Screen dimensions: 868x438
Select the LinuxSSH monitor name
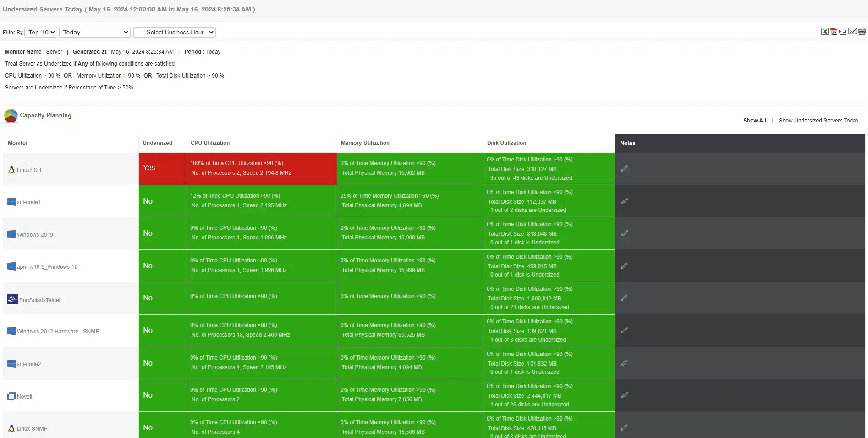[x=29, y=170]
